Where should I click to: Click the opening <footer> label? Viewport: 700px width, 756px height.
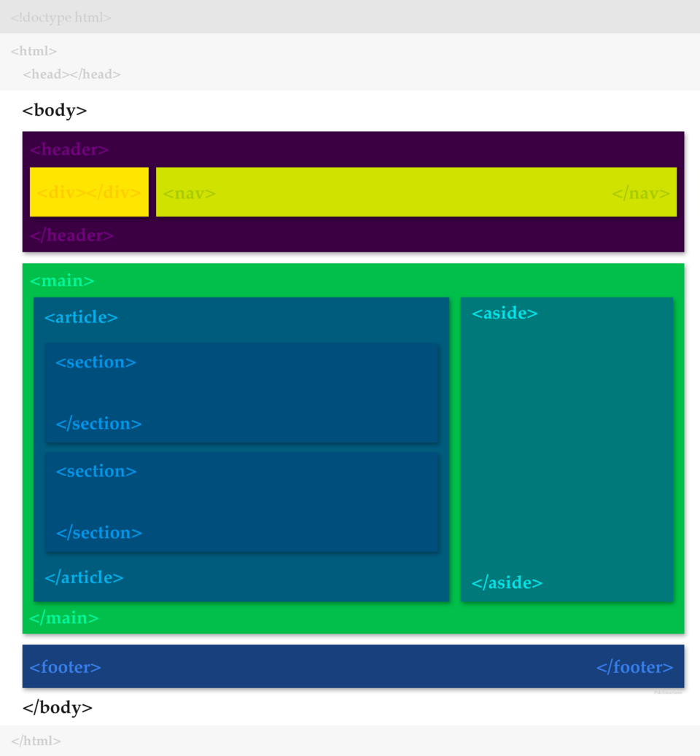65,667
